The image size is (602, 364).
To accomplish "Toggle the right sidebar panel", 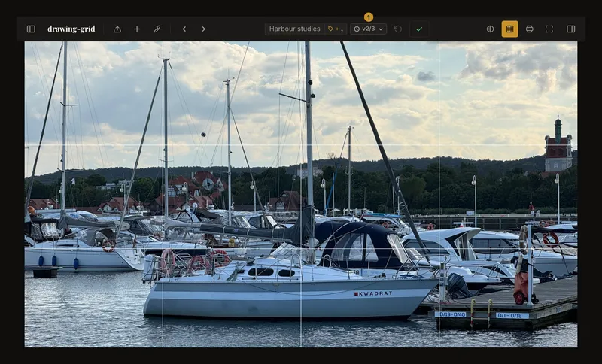I will click(x=571, y=29).
